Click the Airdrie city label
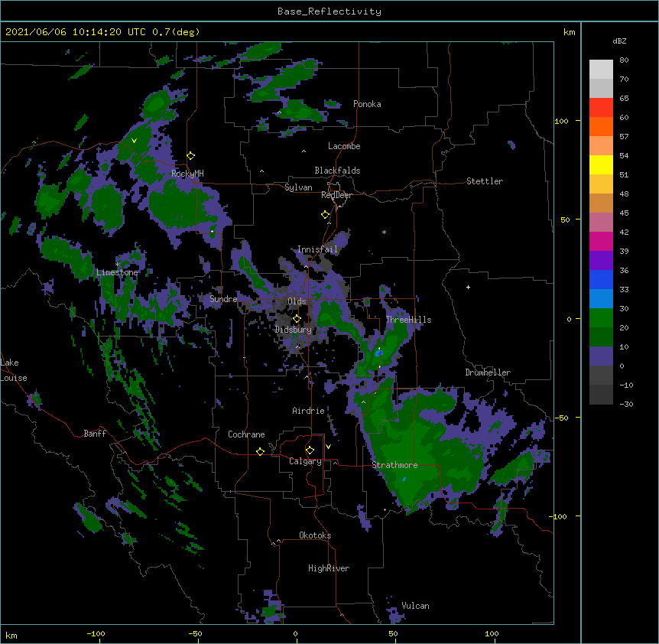This screenshot has height=644, width=659. pos(308,411)
